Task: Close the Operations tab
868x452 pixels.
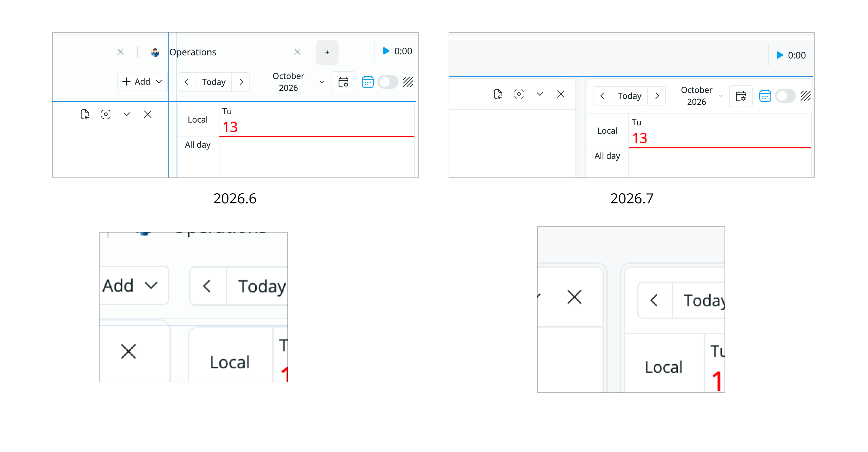Action: (297, 52)
